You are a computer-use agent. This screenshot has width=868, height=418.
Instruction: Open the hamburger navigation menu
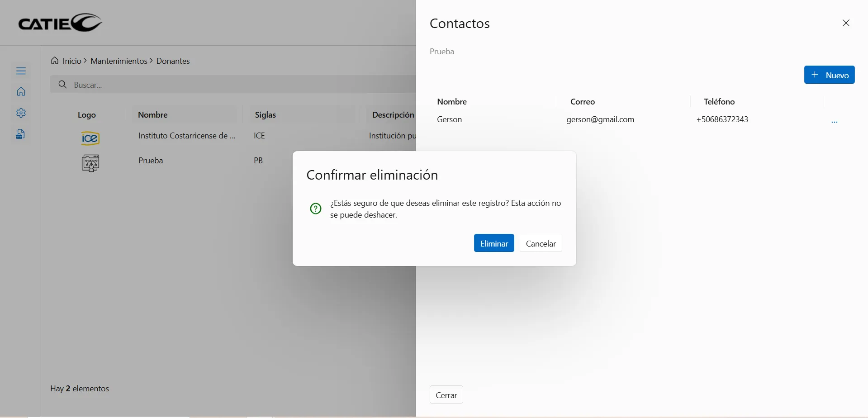21,70
